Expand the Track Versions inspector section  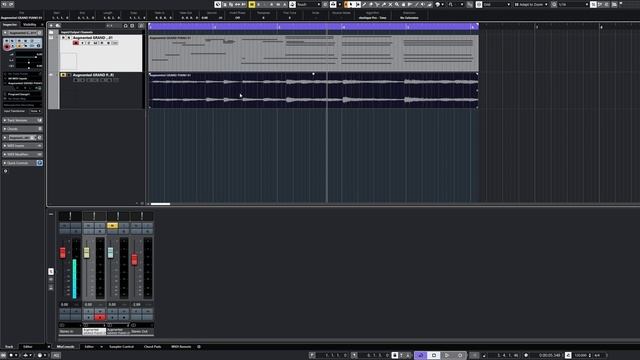22,120
